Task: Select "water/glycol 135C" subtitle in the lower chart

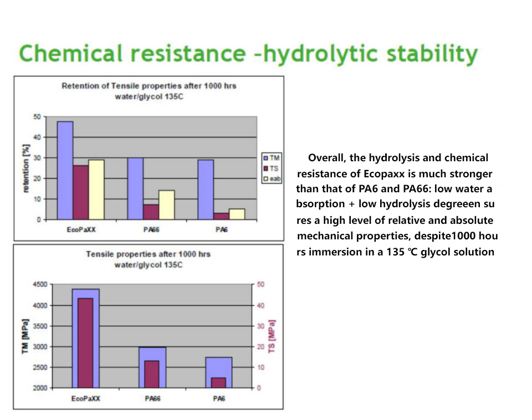Action: click(x=148, y=265)
